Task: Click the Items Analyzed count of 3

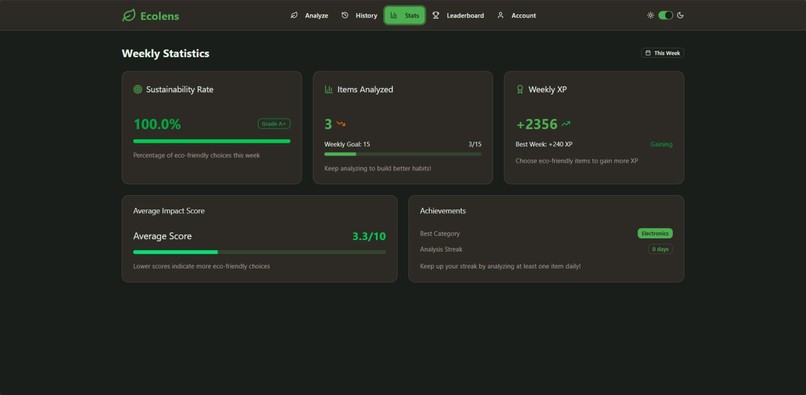Action: [328, 124]
